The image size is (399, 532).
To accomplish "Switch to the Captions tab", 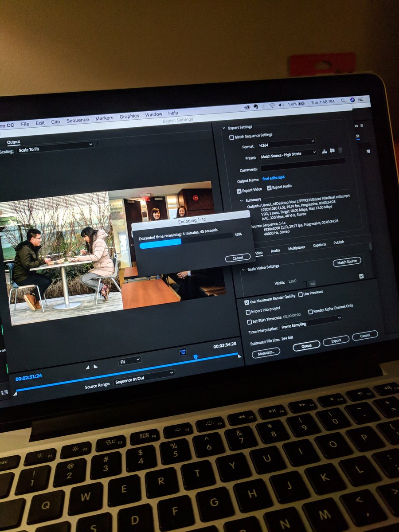I will pyautogui.click(x=319, y=245).
